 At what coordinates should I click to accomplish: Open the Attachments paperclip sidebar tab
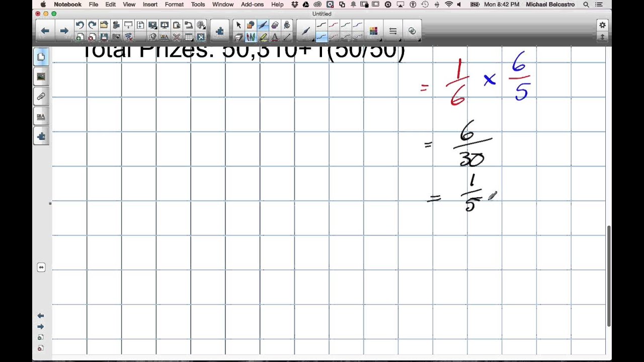(x=41, y=97)
